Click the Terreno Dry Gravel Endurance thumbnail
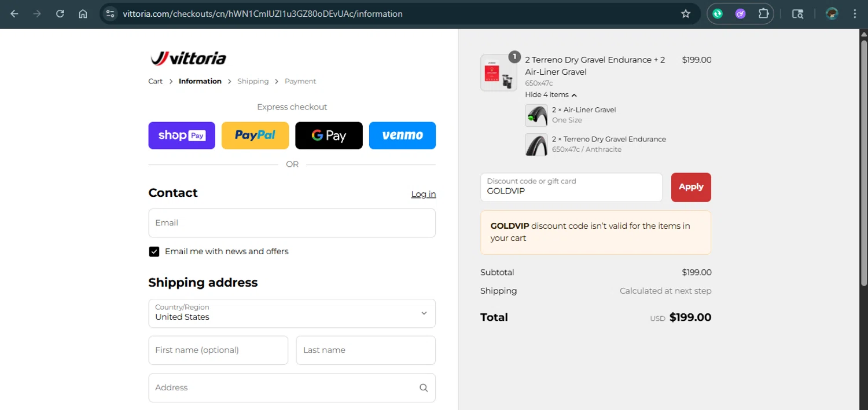 point(536,145)
